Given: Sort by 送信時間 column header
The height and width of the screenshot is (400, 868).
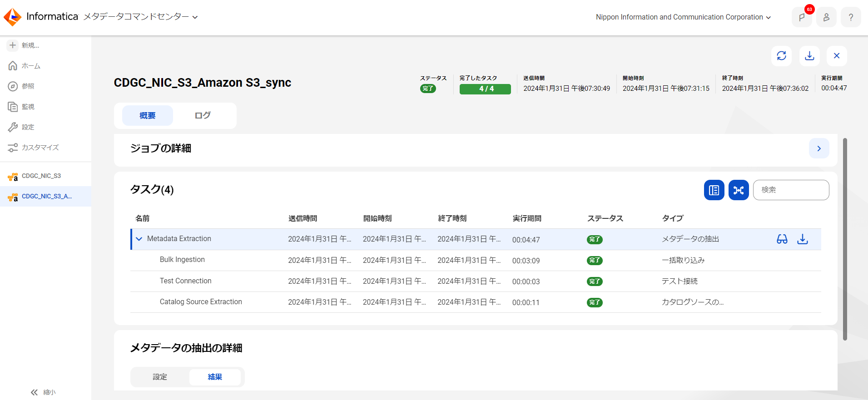Looking at the screenshot, I should tap(303, 218).
